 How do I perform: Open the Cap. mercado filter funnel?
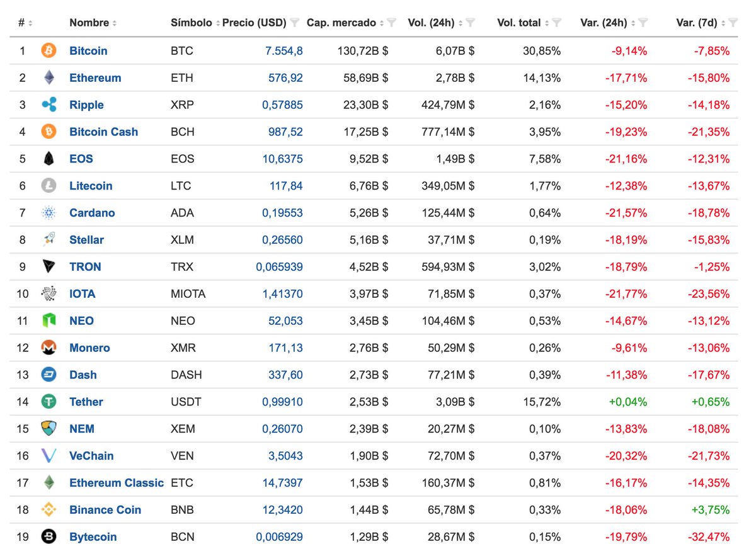tap(391, 23)
